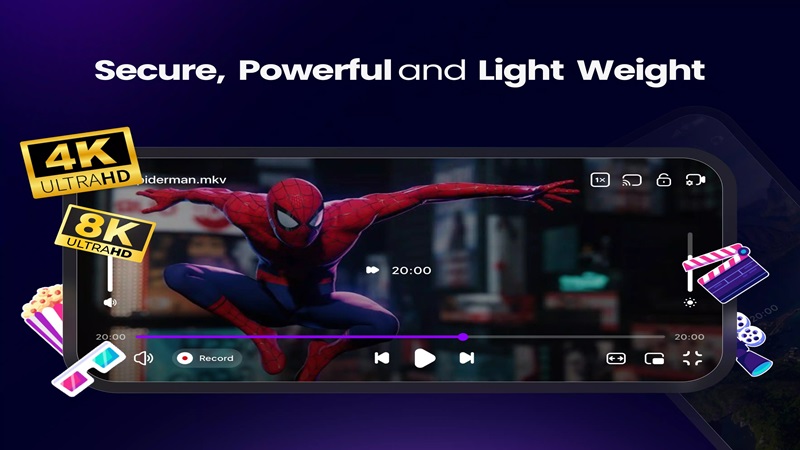Click the purple seek bar handle
Image resolution: width=800 pixels, height=450 pixels.
463,337
